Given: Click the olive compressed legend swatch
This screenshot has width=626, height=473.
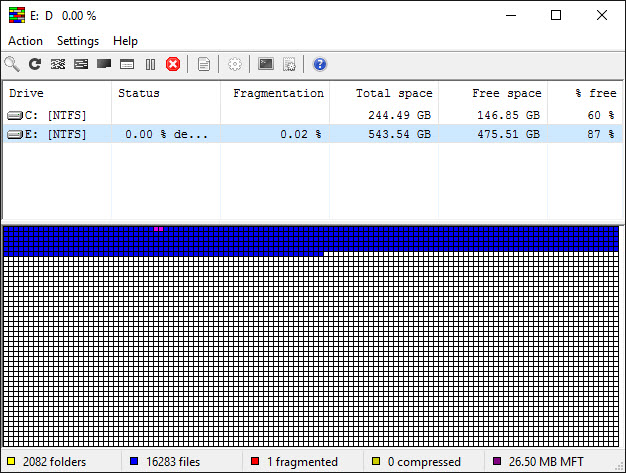Looking at the screenshot, I should (376, 461).
